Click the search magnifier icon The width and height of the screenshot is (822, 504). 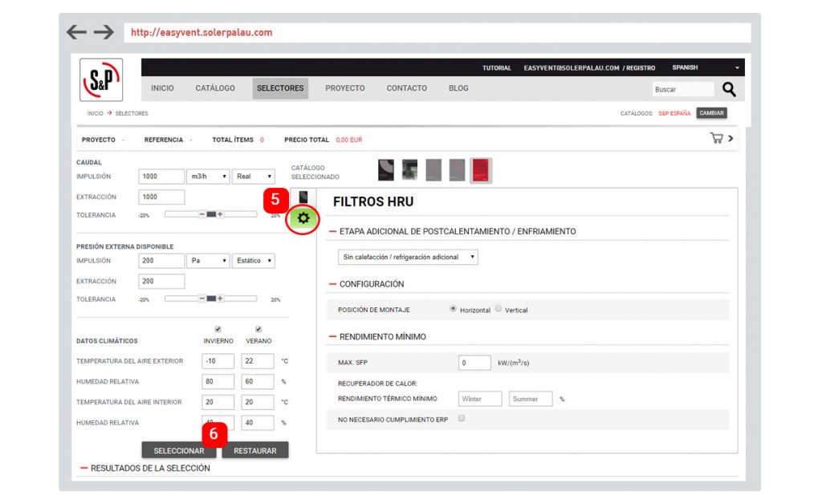[729, 89]
